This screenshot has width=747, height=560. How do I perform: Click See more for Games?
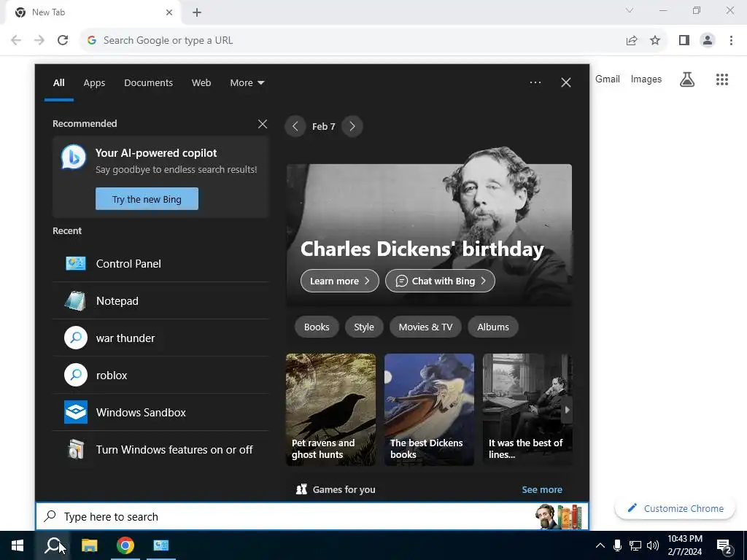pyautogui.click(x=542, y=489)
